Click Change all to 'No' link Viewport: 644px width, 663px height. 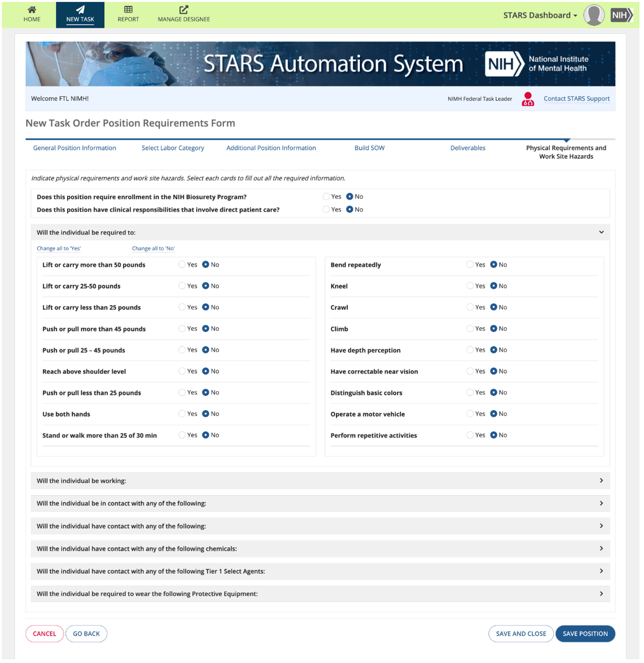click(x=153, y=248)
